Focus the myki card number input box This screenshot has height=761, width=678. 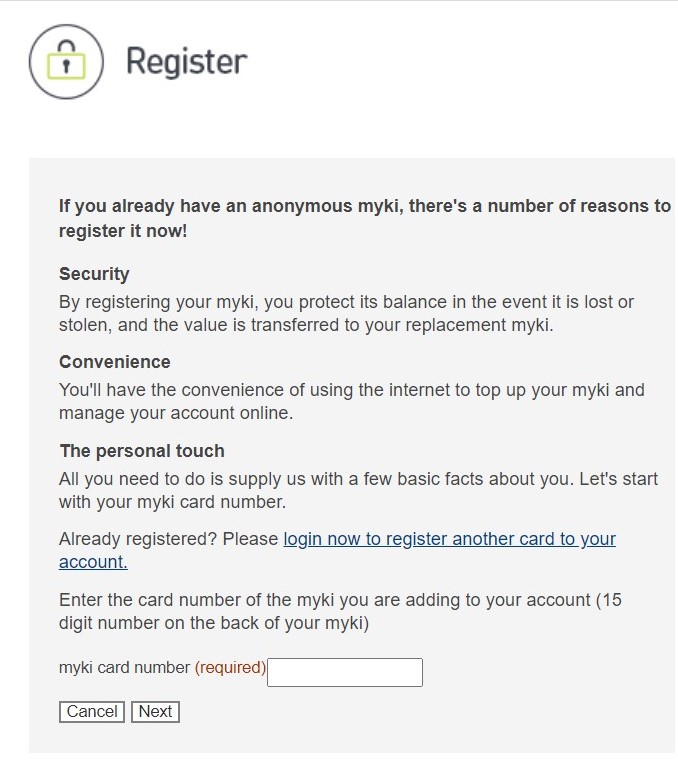tap(345, 672)
